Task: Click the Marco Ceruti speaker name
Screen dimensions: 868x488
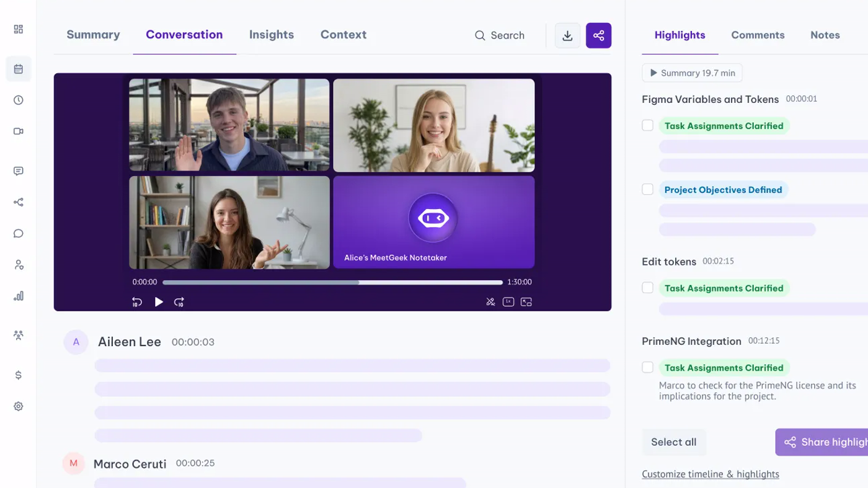Action: point(130,464)
